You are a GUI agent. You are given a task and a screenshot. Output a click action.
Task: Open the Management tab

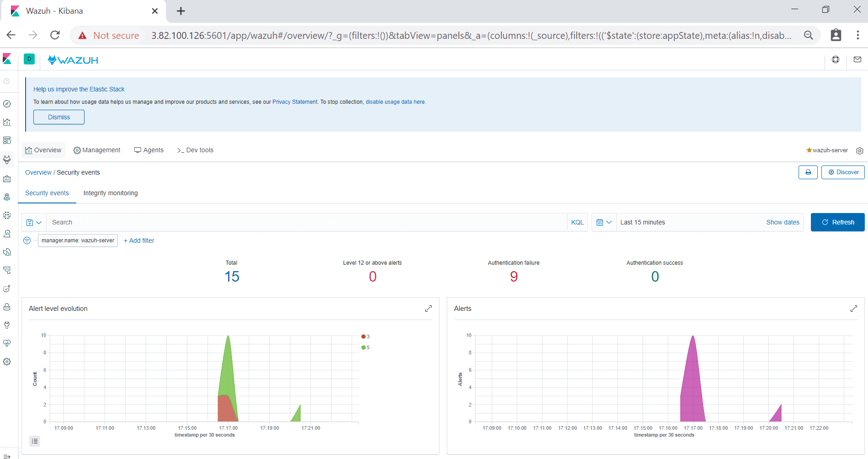pyautogui.click(x=97, y=150)
